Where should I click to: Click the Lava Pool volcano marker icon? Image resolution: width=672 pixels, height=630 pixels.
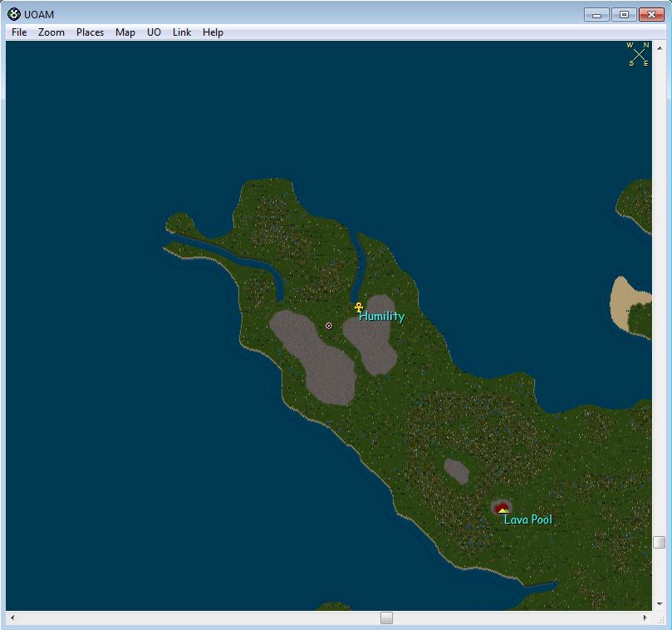[501, 508]
